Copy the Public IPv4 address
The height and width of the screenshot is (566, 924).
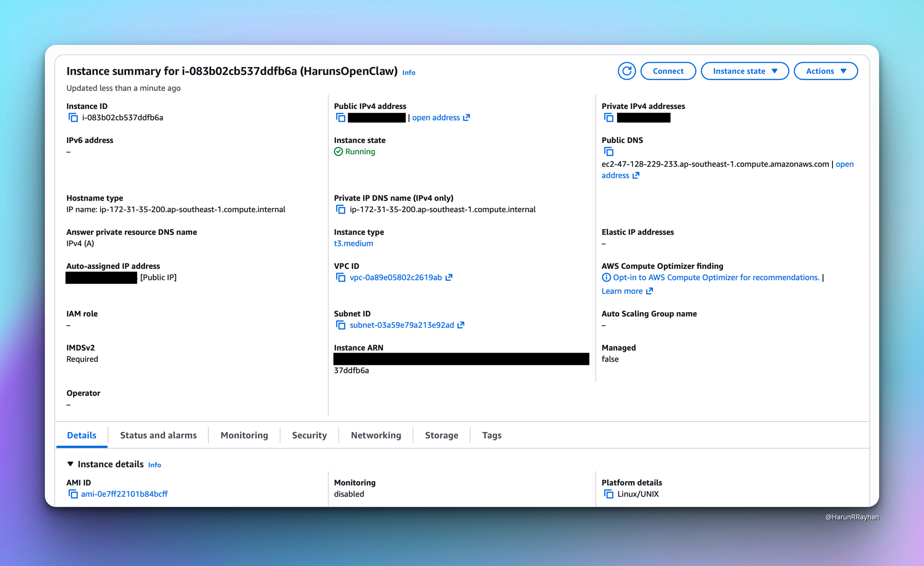coord(340,118)
